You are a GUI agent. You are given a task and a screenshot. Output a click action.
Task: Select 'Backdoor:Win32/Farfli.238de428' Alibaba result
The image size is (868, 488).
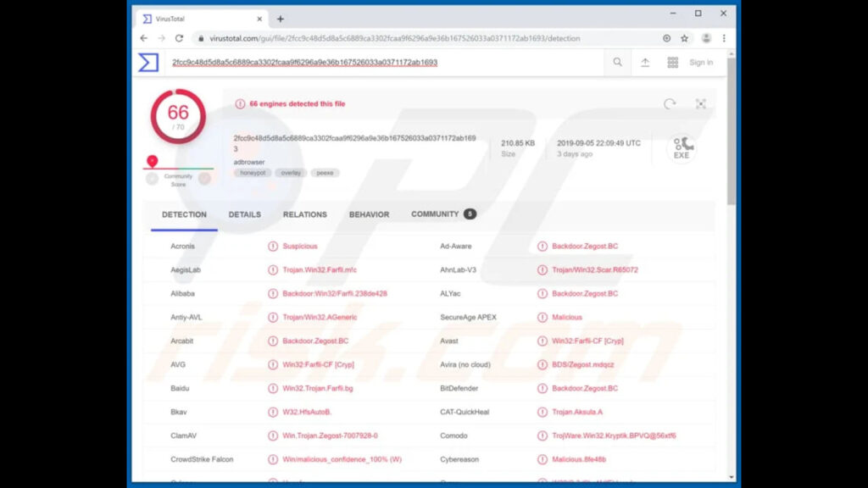tap(335, 294)
